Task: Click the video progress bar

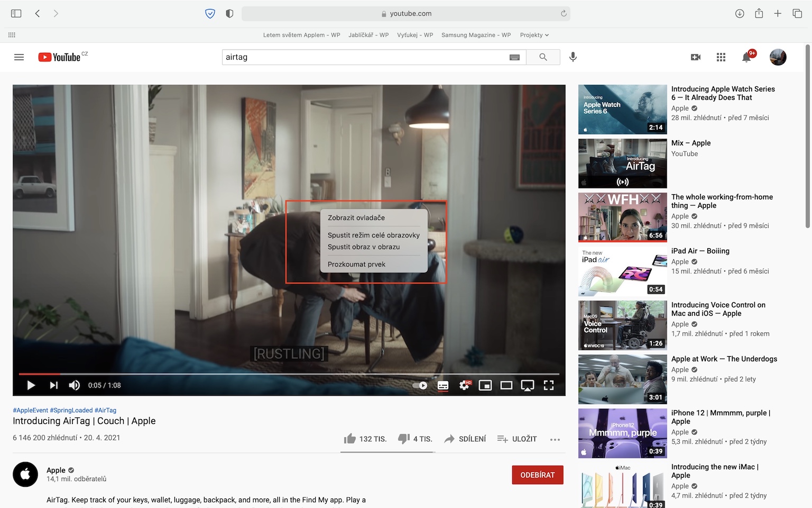Action: [289, 374]
